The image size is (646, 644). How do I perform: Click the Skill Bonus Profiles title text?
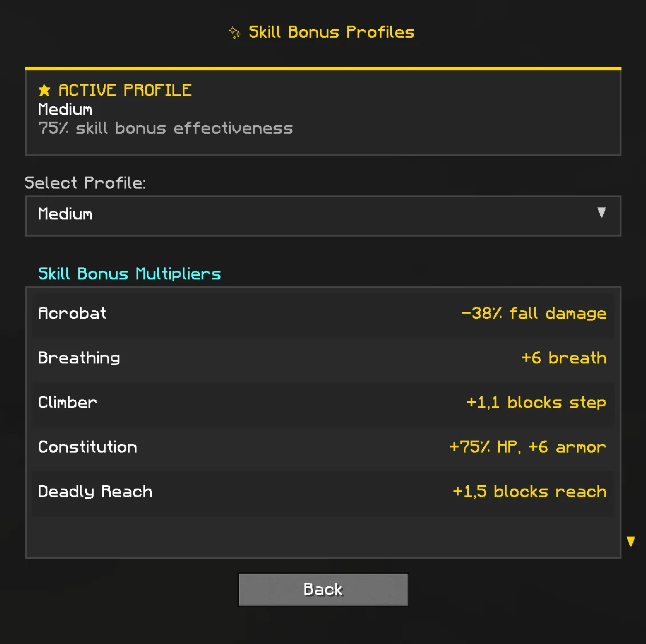331,32
